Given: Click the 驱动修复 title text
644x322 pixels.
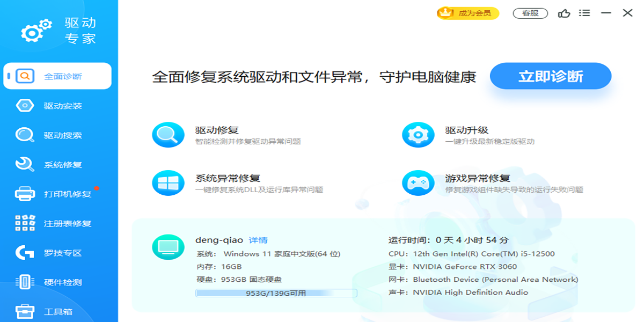Looking at the screenshot, I should coord(217,130).
